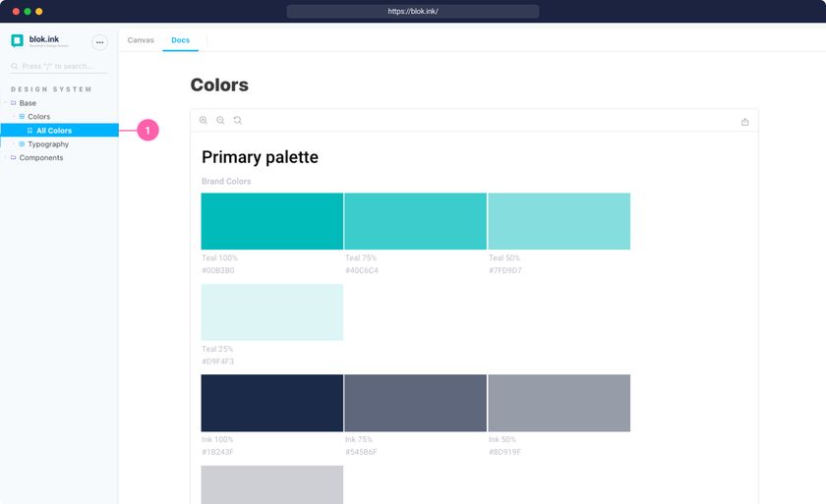Click the zoom out magnifier icon
826x504 pixels.
(x=220, y=121)
